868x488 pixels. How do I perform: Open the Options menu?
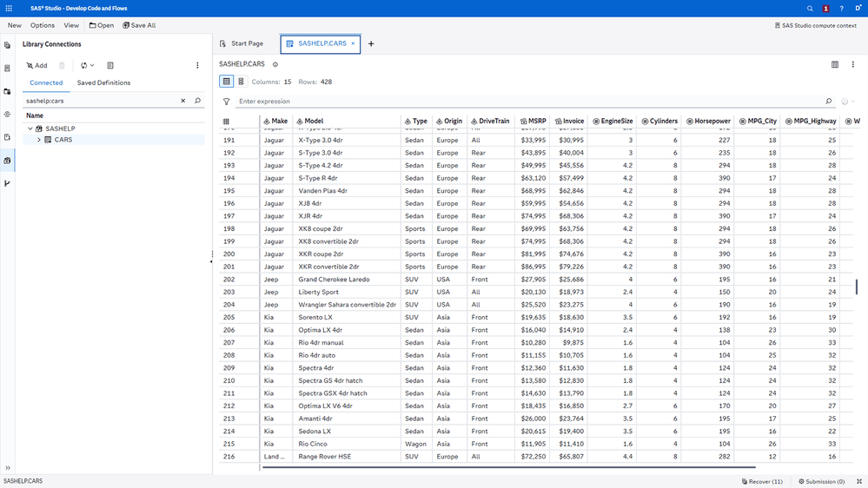(x=43, y=25)
